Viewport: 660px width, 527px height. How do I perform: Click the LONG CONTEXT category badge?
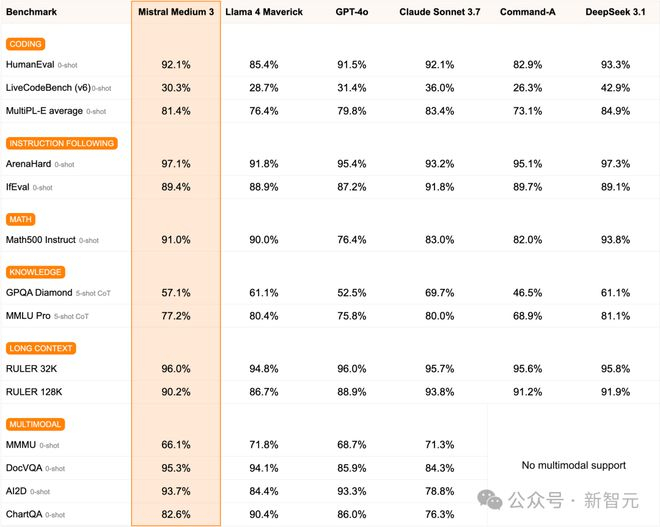point(41,348)
